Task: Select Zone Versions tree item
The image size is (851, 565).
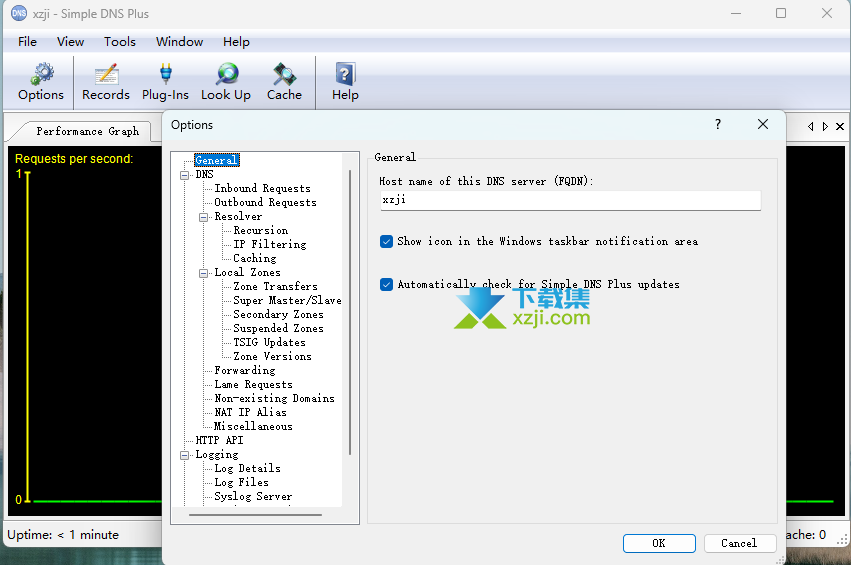Action: coord(272,357)
